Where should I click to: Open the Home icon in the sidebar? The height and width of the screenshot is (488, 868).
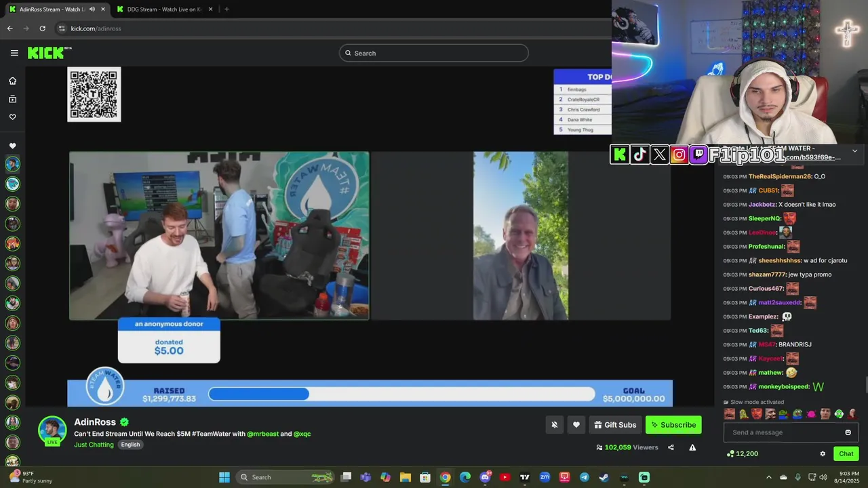pyautogui.click(x=12, y=81)
